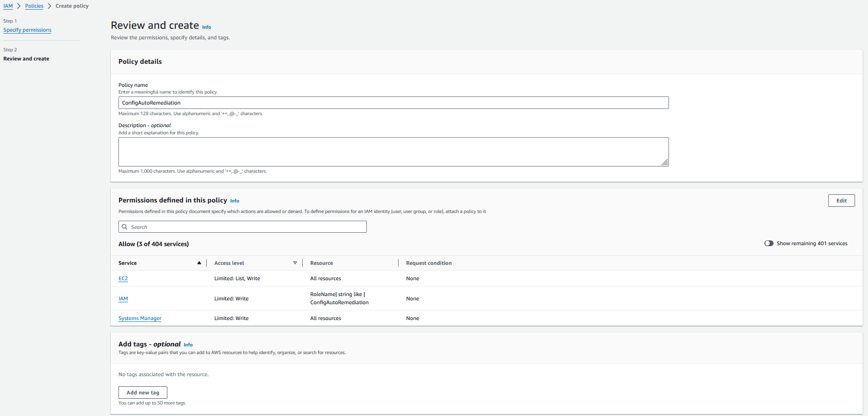Click the permissions Search field
The image size is (868, 416).
click(243, 227)
